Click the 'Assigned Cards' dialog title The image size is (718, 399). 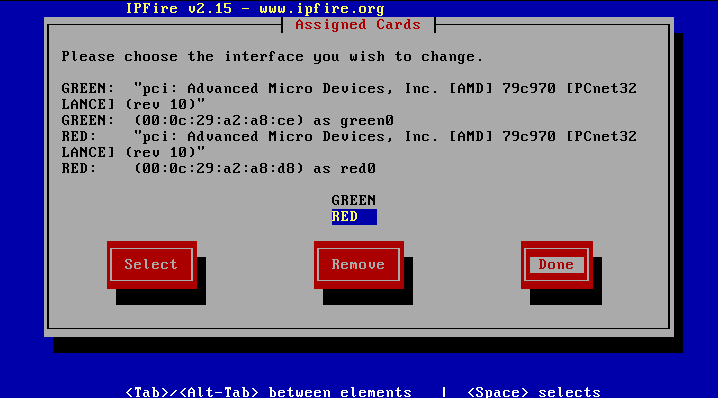coord(358,25)
